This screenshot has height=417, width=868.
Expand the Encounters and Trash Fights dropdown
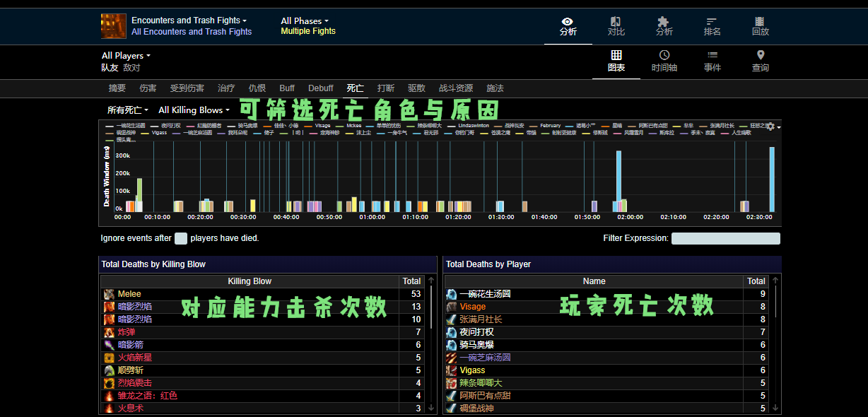[x=189, y=20]
